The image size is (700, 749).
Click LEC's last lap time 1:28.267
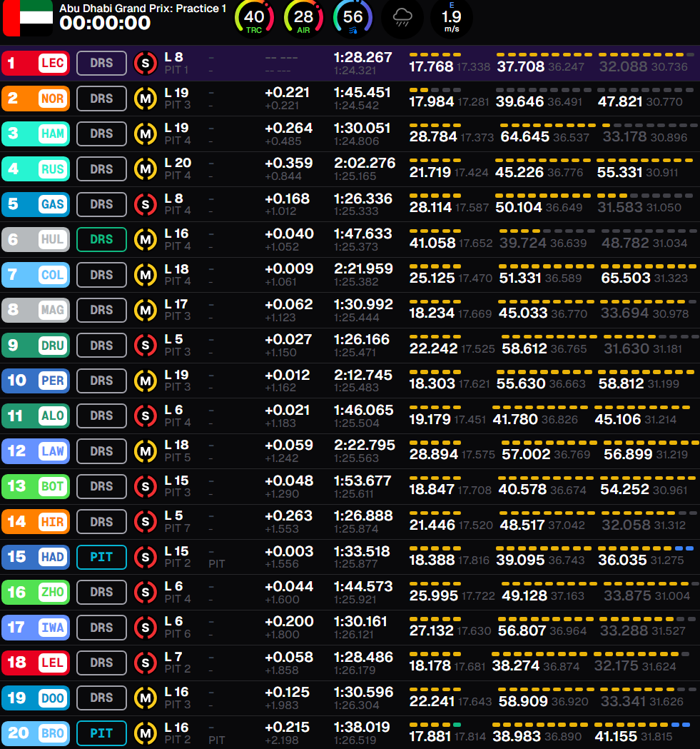363,57
